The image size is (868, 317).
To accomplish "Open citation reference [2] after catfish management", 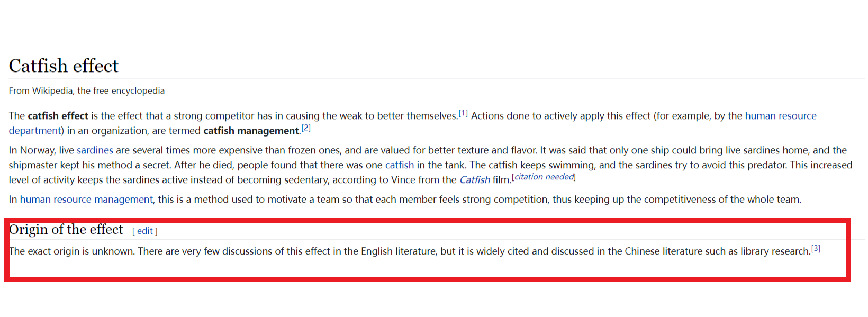I will coord(306,128).
